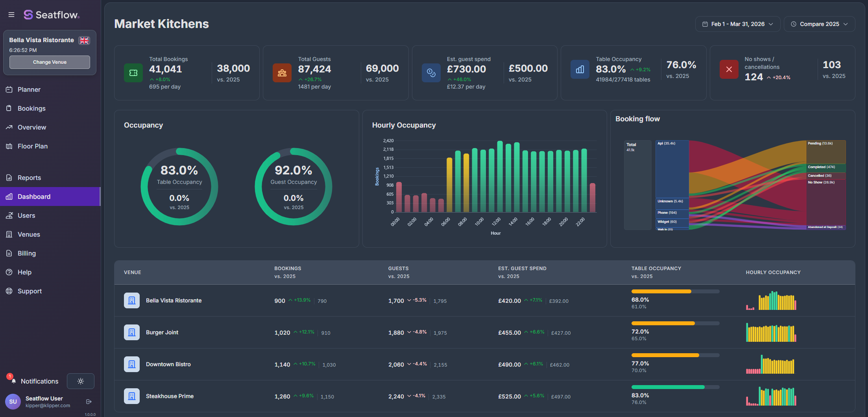The height and width of the screenshot is (417, 868).
Task: Open the Feb 1 - Mar 31, 2026 date range dropdown
Action: pos(738,24)
